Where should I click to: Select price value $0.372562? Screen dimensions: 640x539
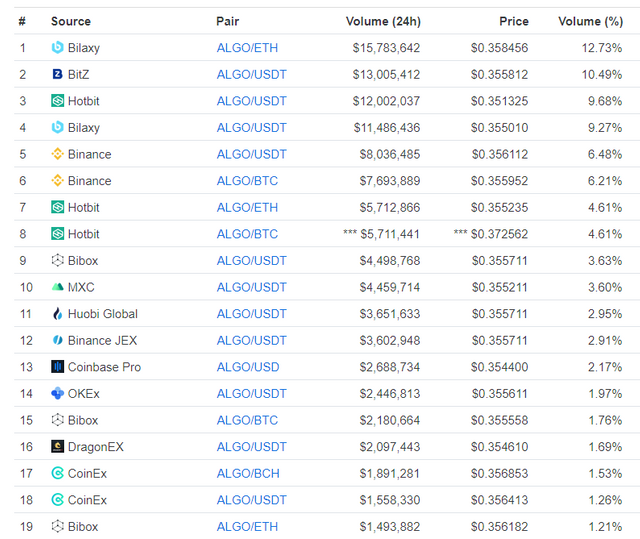[499, 234]
